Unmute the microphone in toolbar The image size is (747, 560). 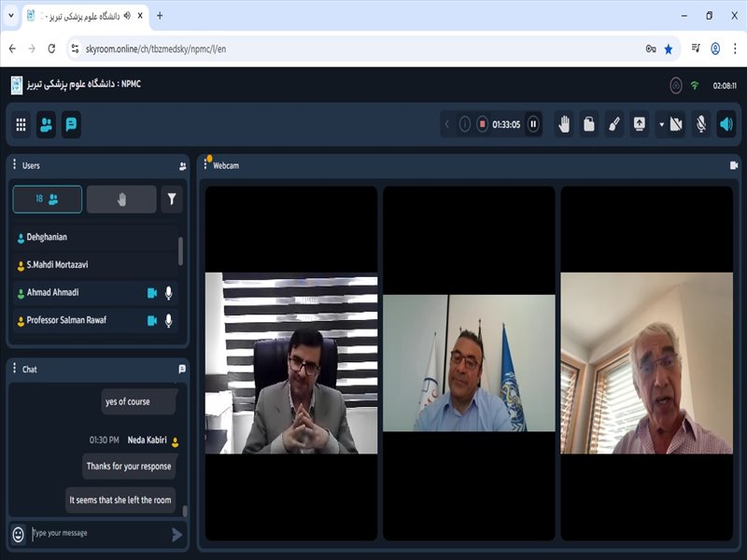coord(701,124)
